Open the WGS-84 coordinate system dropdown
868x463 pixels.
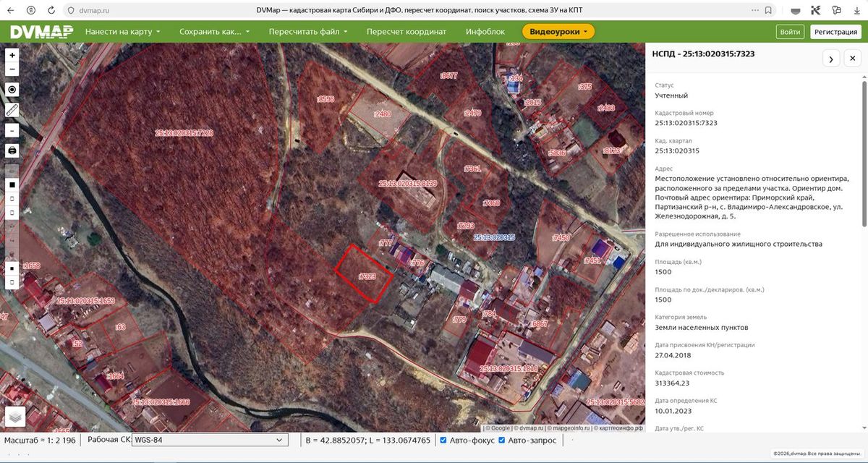click(x=210, y=440)
